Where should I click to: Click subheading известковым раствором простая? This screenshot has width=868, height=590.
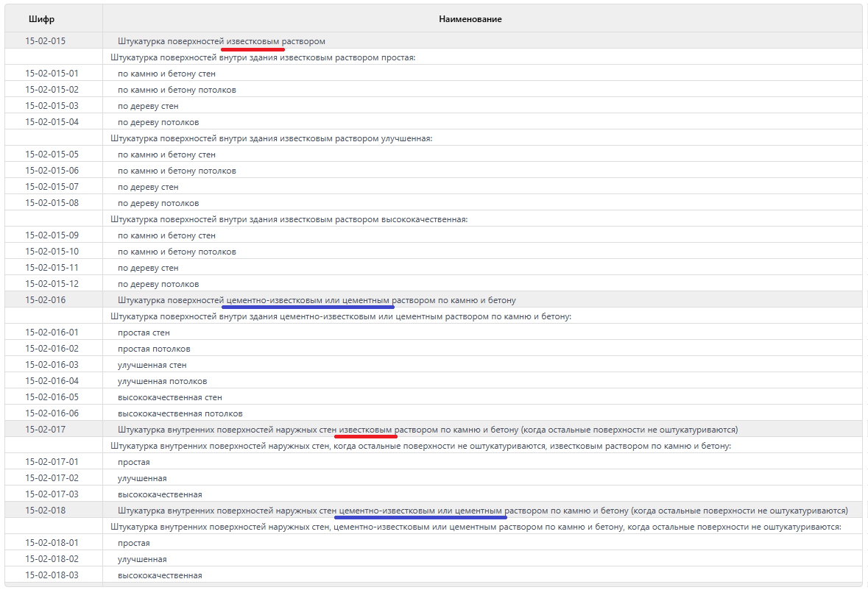[263, 57]
